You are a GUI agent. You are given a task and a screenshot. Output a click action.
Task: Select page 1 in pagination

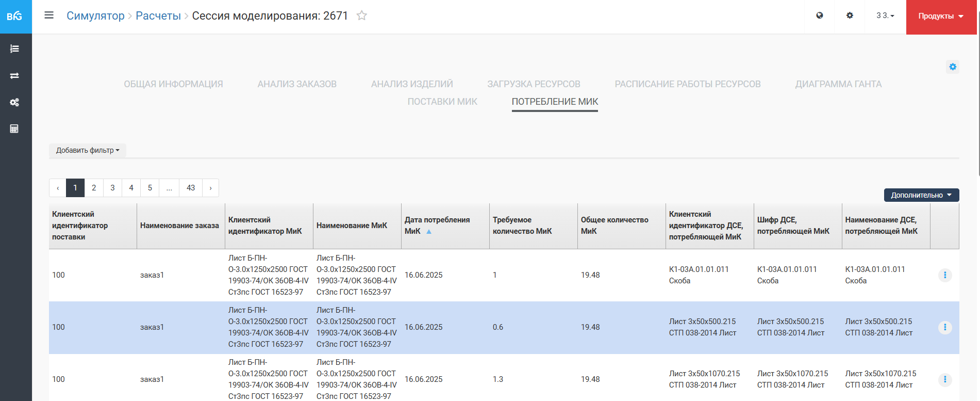(x=75, y=188)
